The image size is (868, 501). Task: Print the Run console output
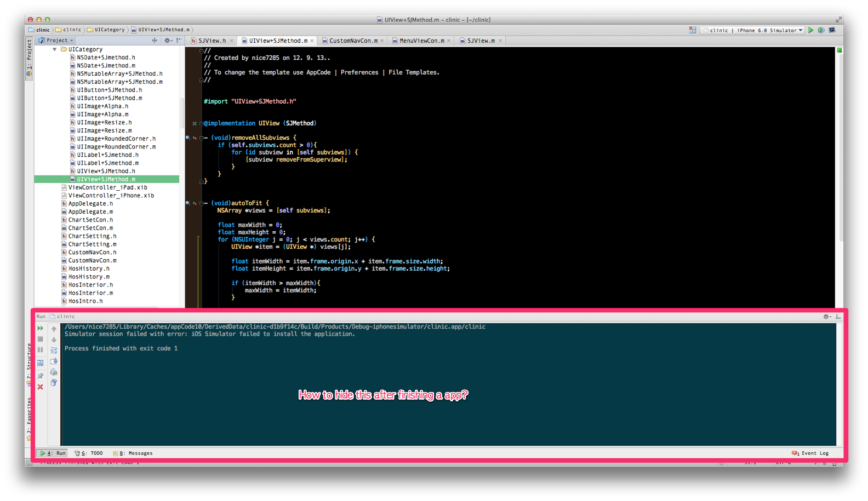[54, 372]
